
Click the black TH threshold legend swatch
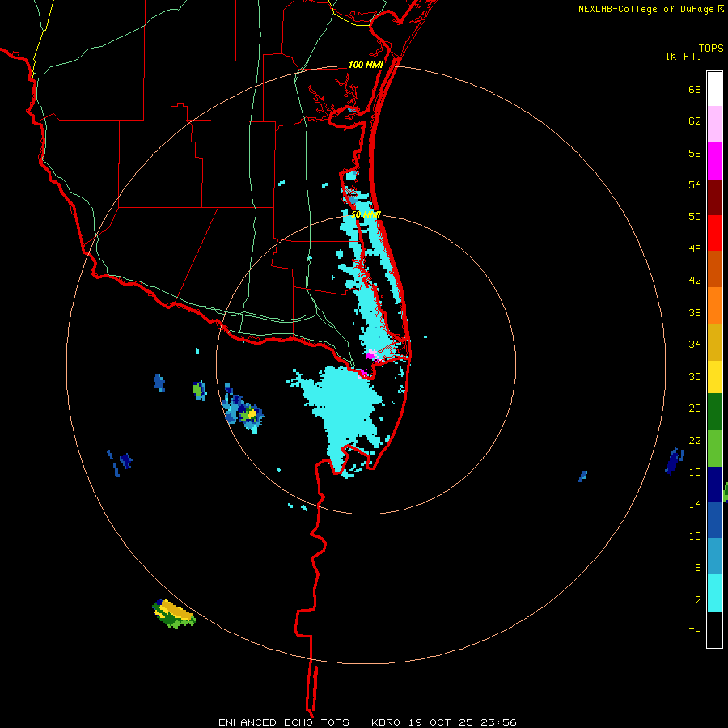tap(714, 629)
